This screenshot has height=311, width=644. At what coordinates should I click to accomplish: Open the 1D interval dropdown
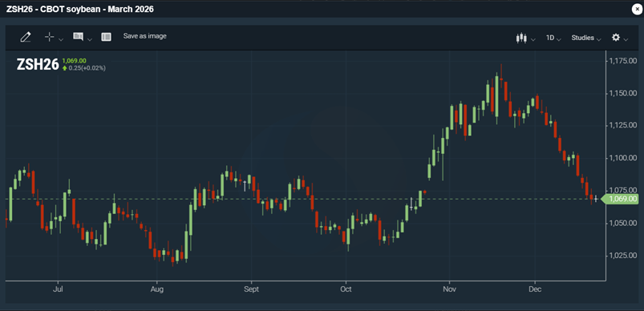(553, 38)
